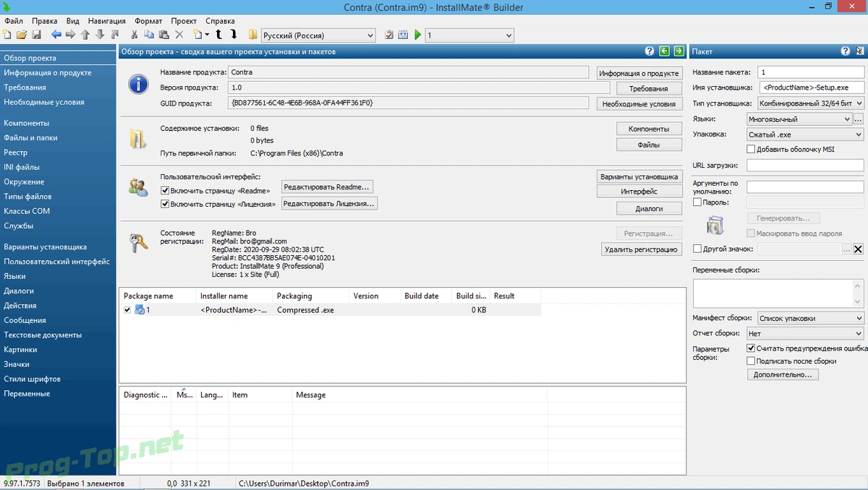
Task: Open «Манифест сборки» dropdown
Action: tap(811, 318)
